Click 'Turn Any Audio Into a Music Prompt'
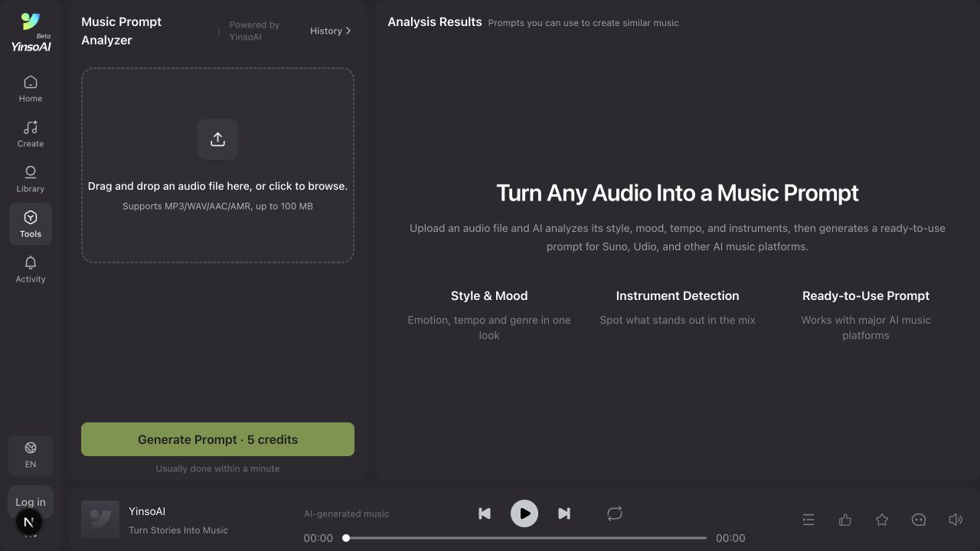The width and height of the screenshot is (980, 551). click(678, 193)
